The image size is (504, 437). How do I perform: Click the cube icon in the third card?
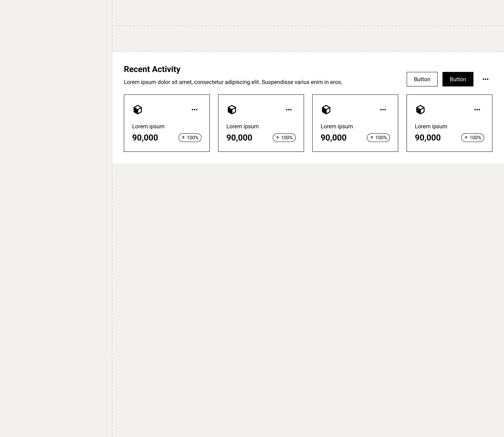pyautogui.click(x=326, y=110)
